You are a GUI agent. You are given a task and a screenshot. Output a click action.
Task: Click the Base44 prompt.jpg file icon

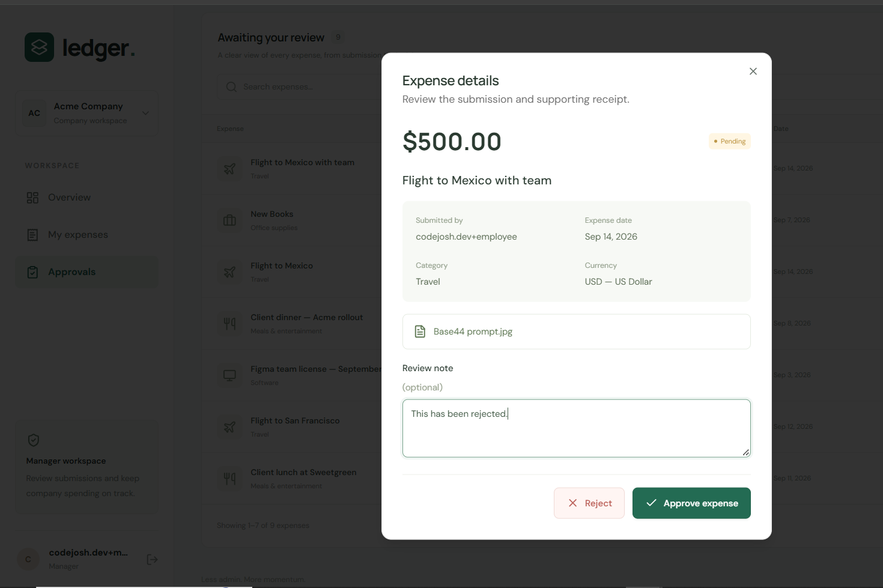point(420,332)
